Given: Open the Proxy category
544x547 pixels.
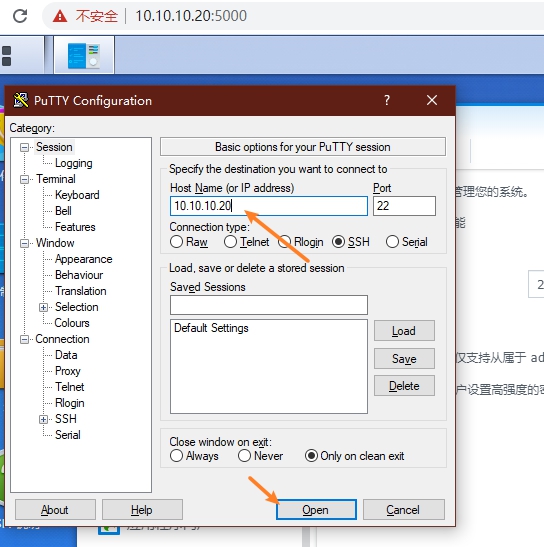Looking at the screenshot, I should 68,371.
